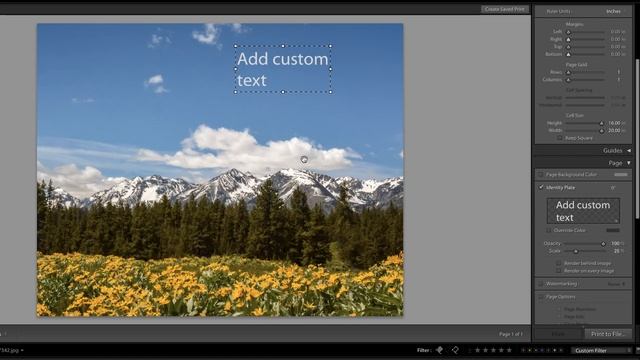Filter by unflagged photos icon

(x=455, y=350)
